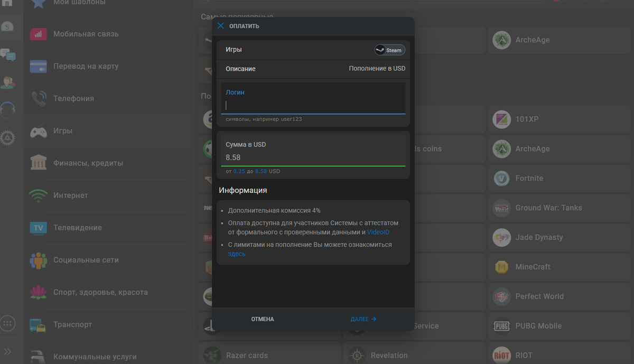Click the Steam badge in Игры row
The image size is (634, 364).
(x=390, y=50)
